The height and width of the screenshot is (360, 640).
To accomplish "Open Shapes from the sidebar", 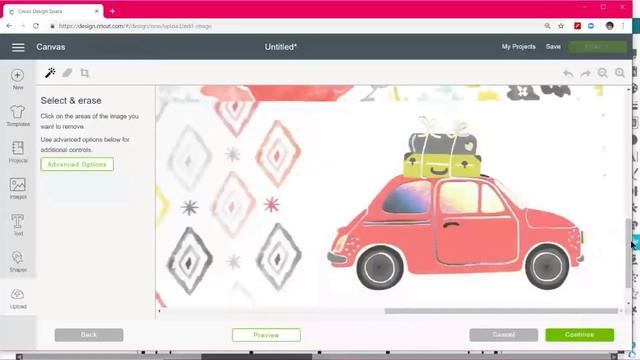I will 18,261.
